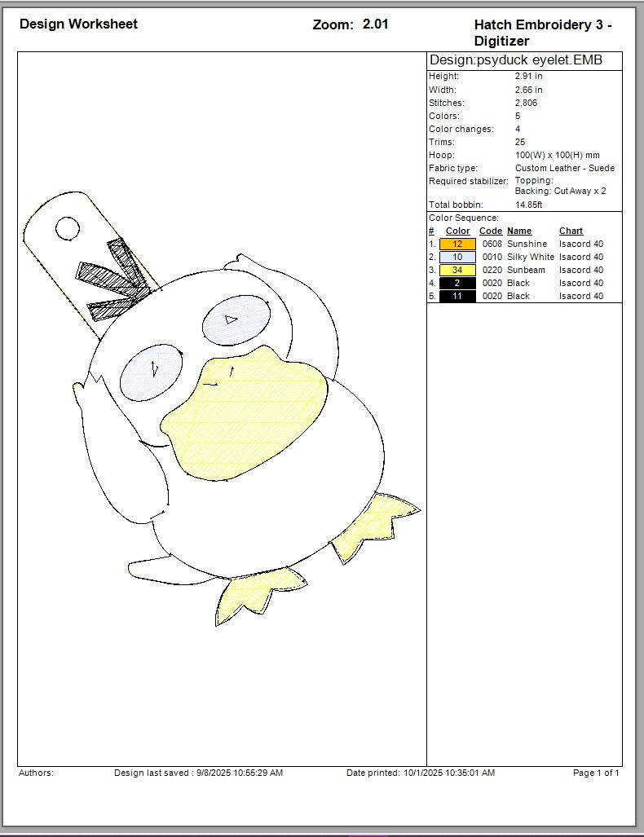Screen dimensions: 644x837
Task: Click the right yellow foot of the duck
Action: pos(374,527)
